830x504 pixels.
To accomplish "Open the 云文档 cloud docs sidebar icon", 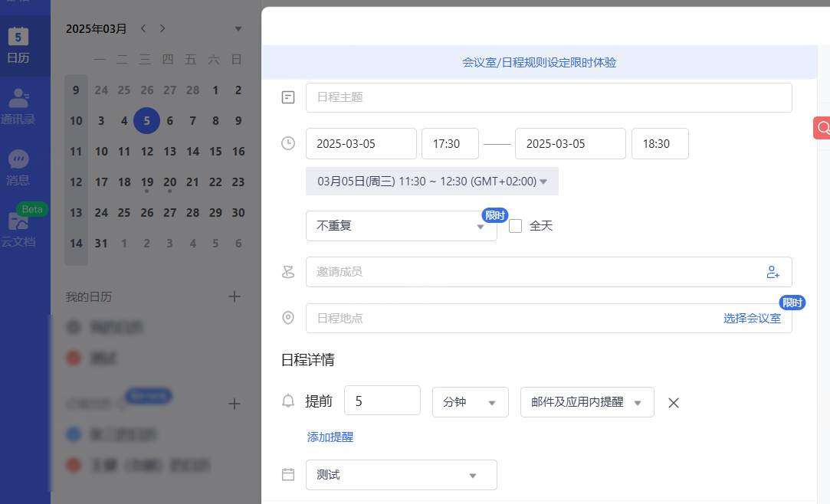I will [x=18, y=229].
